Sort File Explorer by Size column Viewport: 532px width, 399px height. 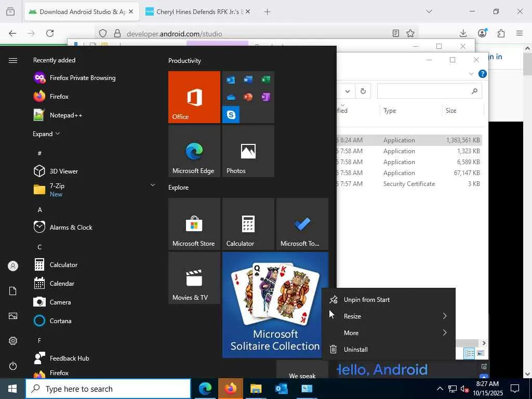pyautogui.click(x=463, y=111)
